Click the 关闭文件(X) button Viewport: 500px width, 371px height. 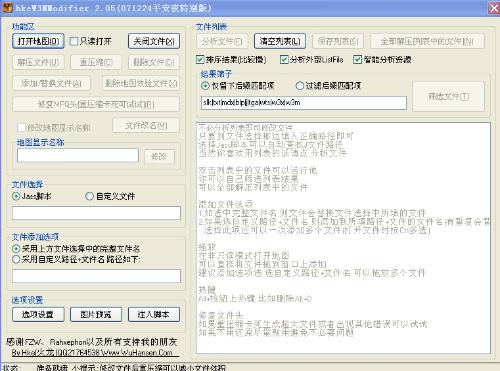pos(154,41)
